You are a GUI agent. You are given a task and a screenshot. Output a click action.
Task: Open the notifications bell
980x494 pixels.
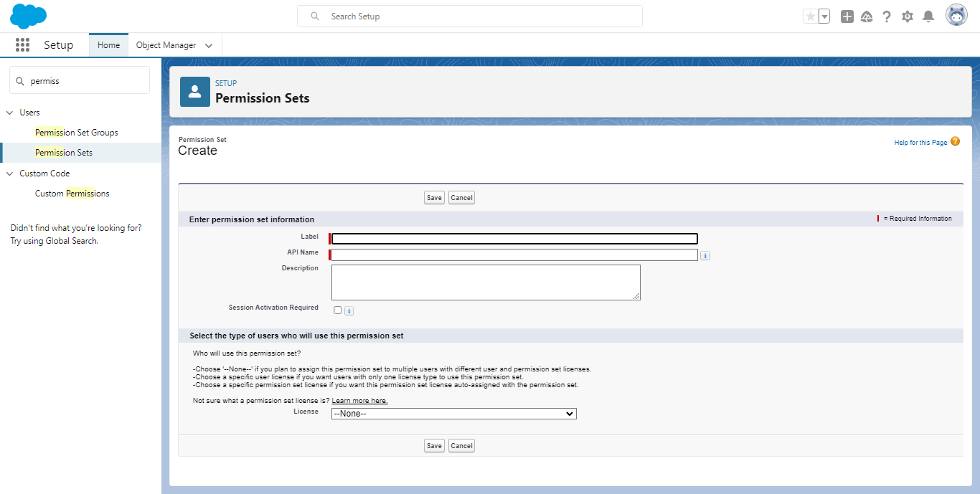pos(928,16)
